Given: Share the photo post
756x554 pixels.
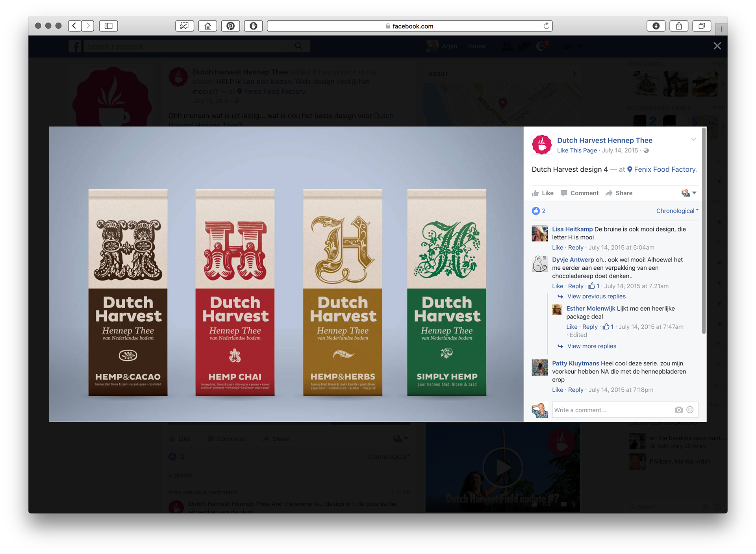Looking at the screenshot, I should (619, 193).
